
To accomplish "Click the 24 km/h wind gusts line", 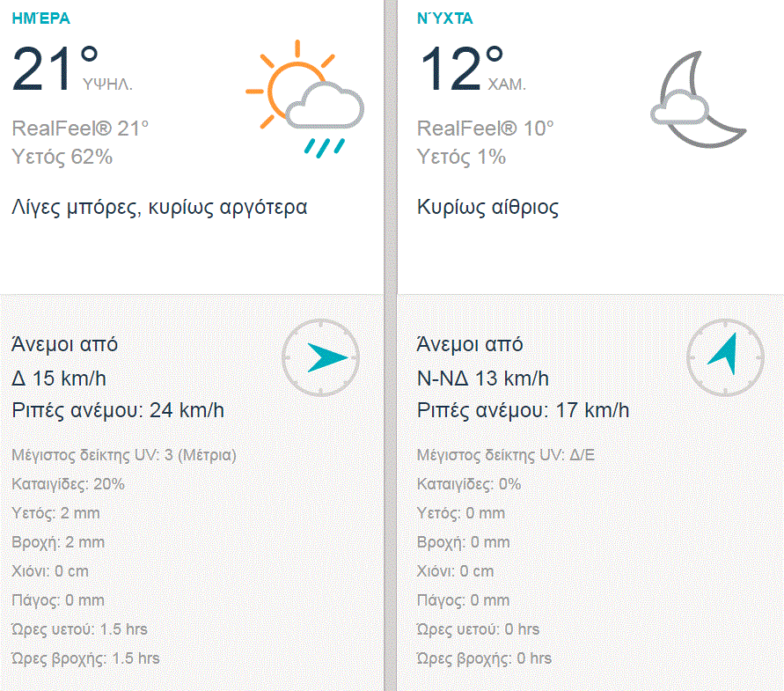I will 118,410.
